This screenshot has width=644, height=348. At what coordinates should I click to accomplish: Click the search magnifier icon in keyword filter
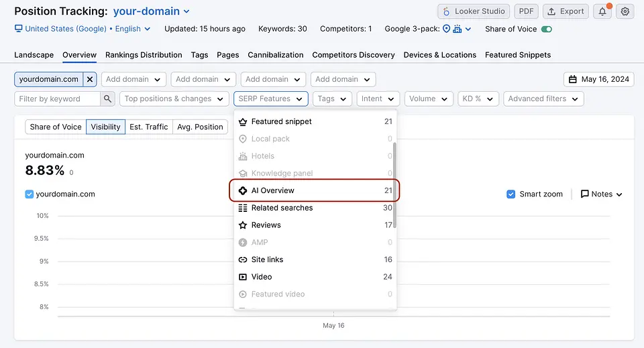click(x=107, y=99)
